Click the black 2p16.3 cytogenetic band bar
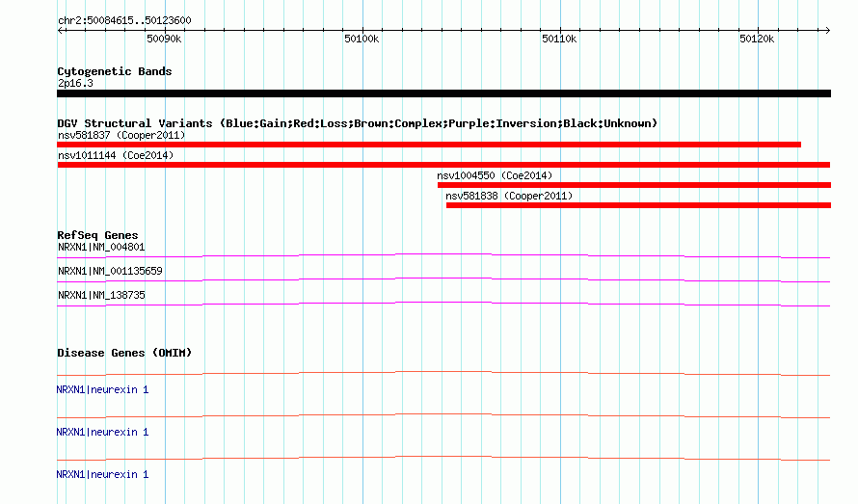 tap(443, 93)
